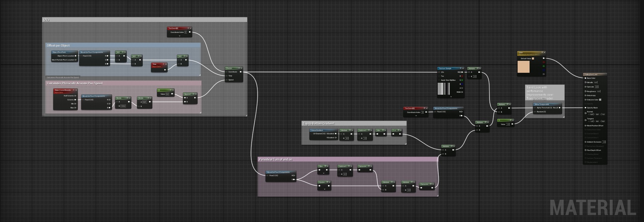The width and height of the screenshot is (644, 222).
Task: Click the Texture Sample UVs input pin
Action: click(x=439, y=72)
